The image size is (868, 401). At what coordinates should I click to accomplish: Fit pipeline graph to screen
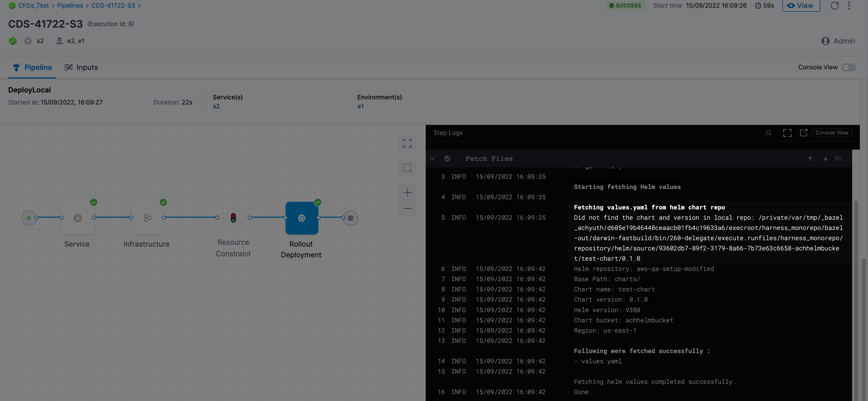point(407,143)
